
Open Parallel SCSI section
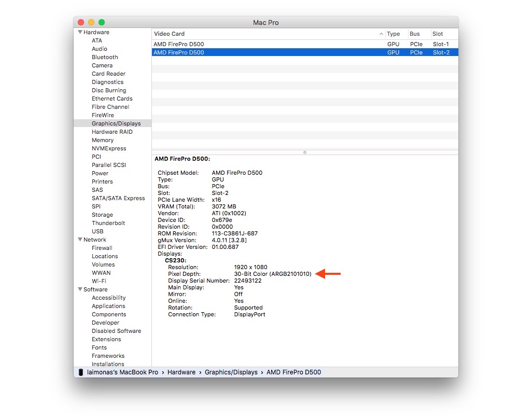pos(109,165)
